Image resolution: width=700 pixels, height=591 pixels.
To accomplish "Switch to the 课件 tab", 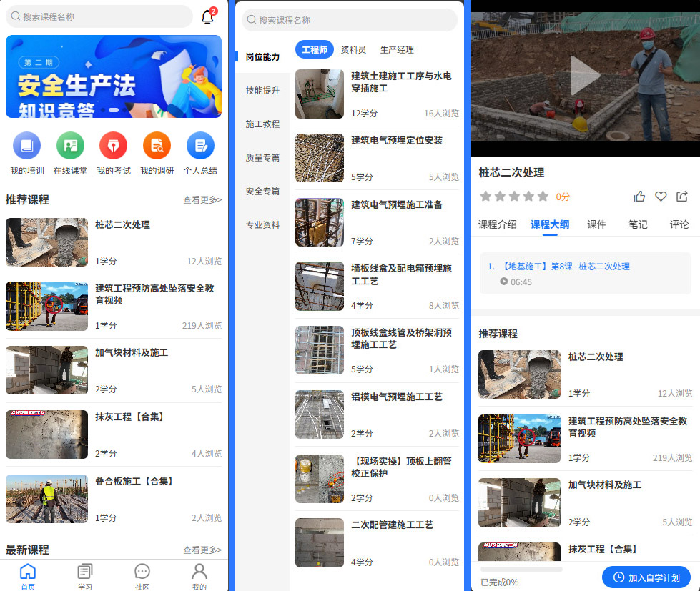I will pyautogui.click(x=596, y=224).
